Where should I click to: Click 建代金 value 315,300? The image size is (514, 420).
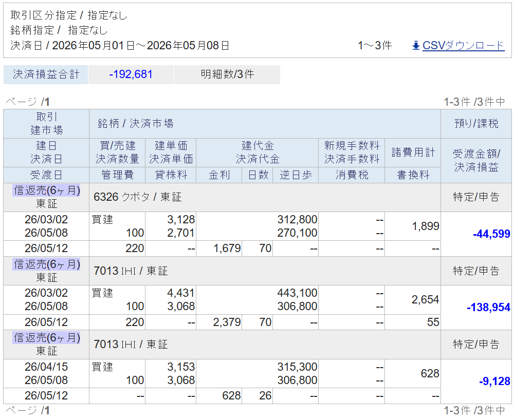[297, 367]
